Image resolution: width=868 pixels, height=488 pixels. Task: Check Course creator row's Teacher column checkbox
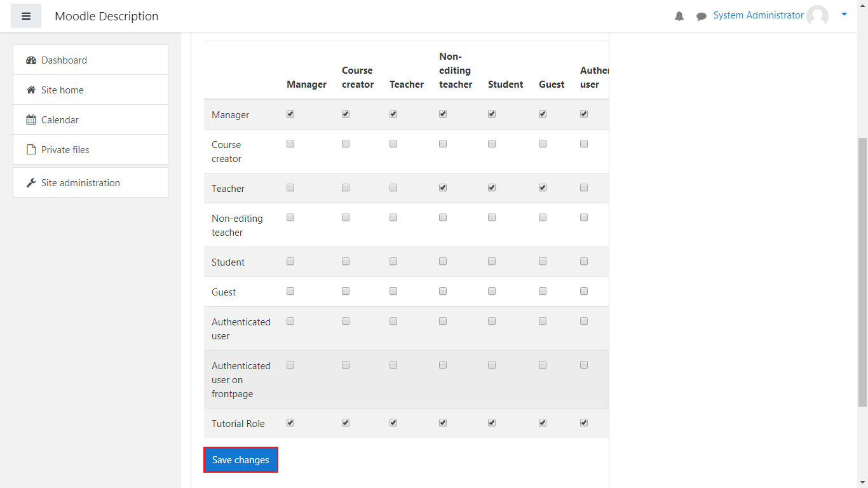(x=393, y=144)
